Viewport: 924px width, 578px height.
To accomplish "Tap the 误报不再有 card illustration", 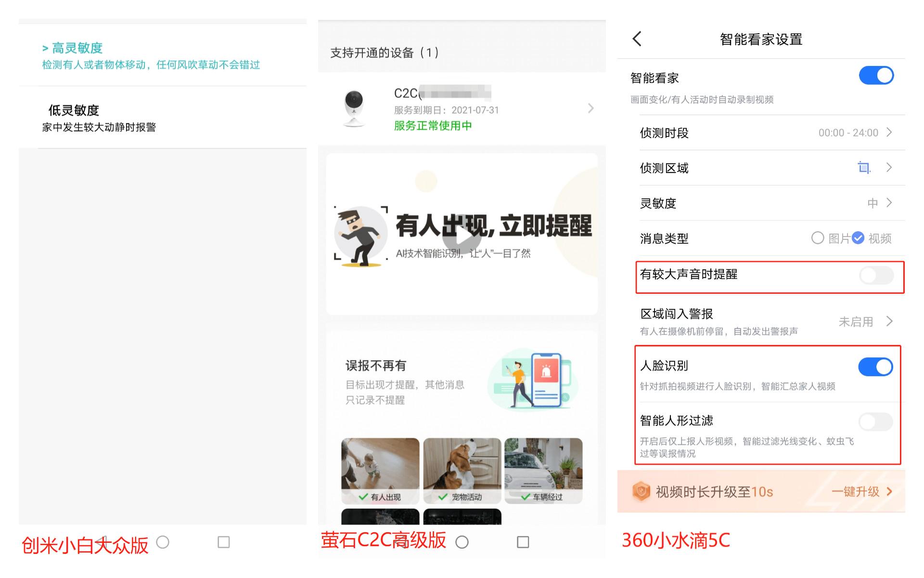I will 533,380.
